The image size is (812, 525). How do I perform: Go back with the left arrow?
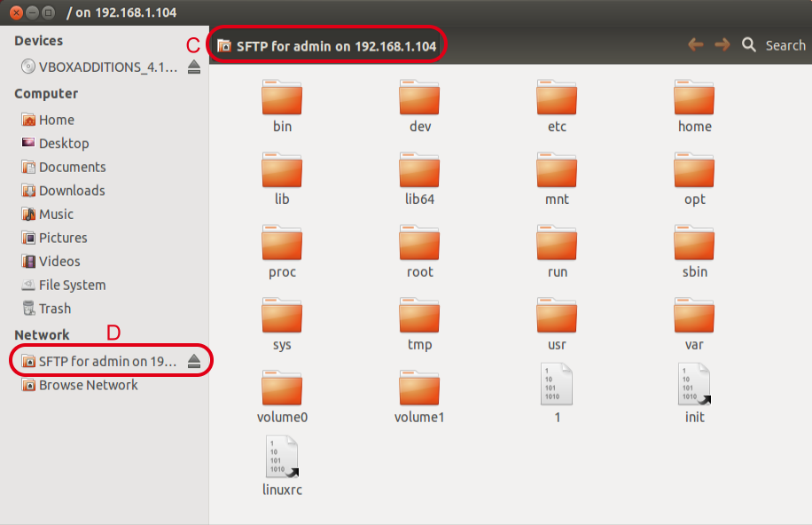point(696,45)
